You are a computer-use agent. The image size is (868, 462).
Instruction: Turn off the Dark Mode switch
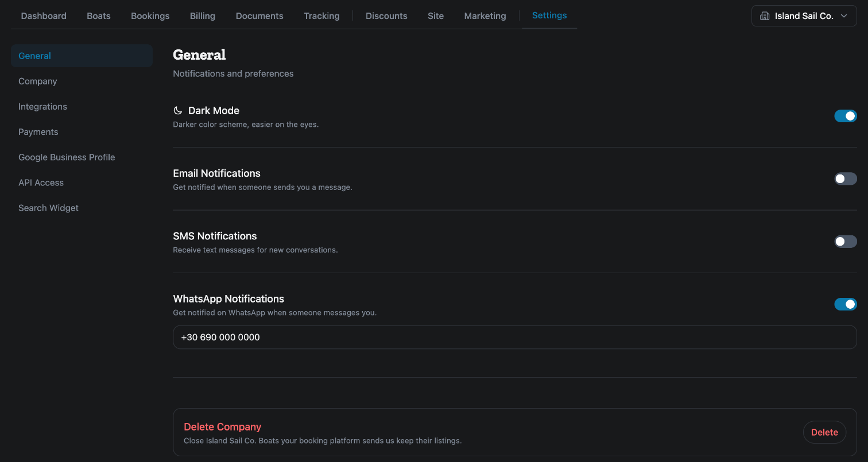point(846,116)
